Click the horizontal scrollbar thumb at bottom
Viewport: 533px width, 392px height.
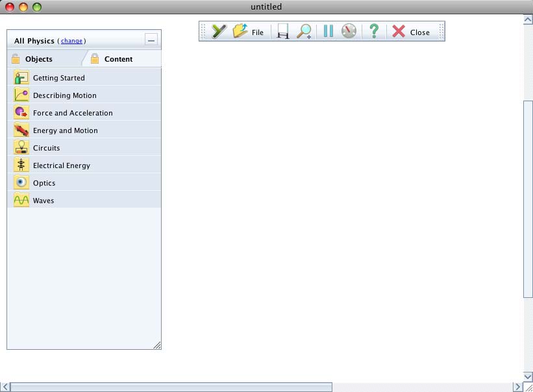click(x=171, y=387)
